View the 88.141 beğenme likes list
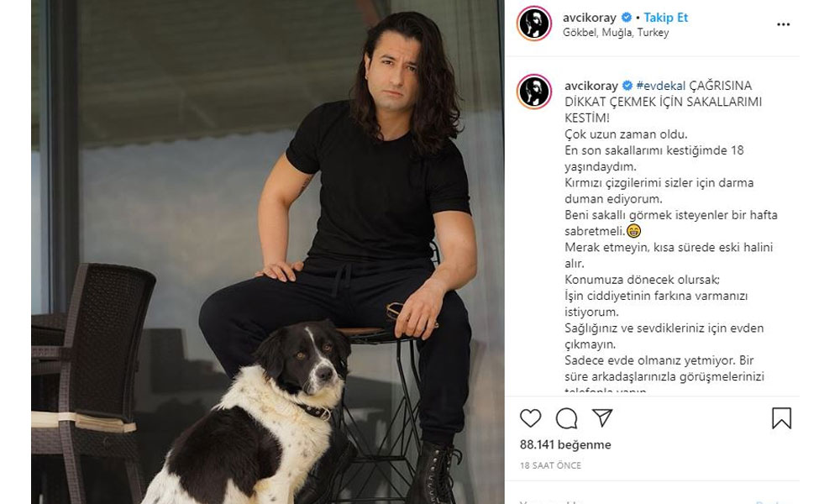The height and width of the screenshot is (504, 840). tap(565, 444)
